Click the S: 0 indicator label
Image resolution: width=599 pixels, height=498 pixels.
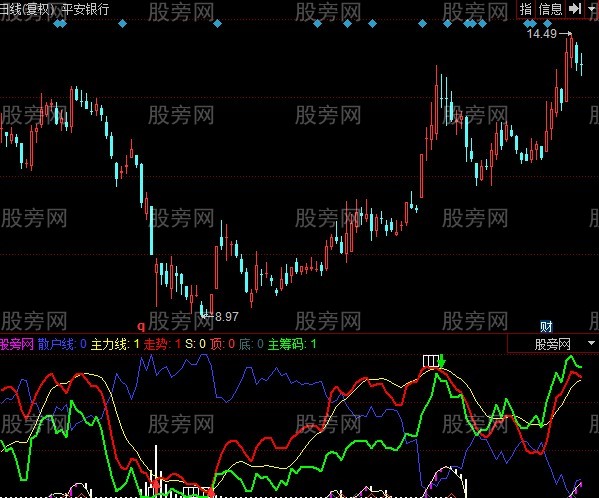pos(195,344)
